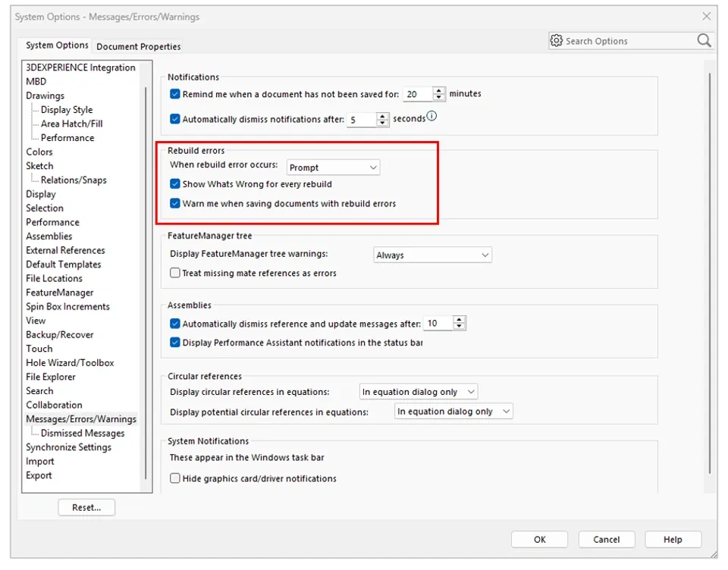Click the Search Options input field

point(629,41)
